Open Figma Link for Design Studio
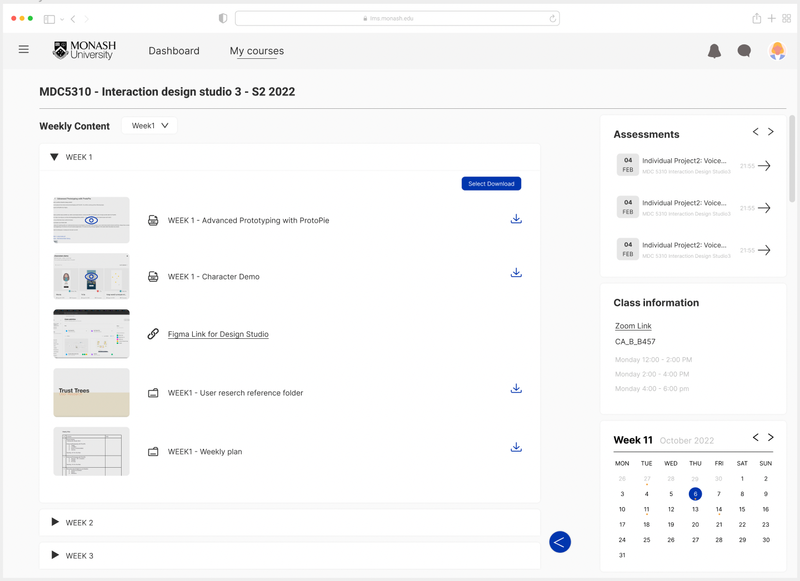This screenshot has width=800, height=581. pos(218,334)
